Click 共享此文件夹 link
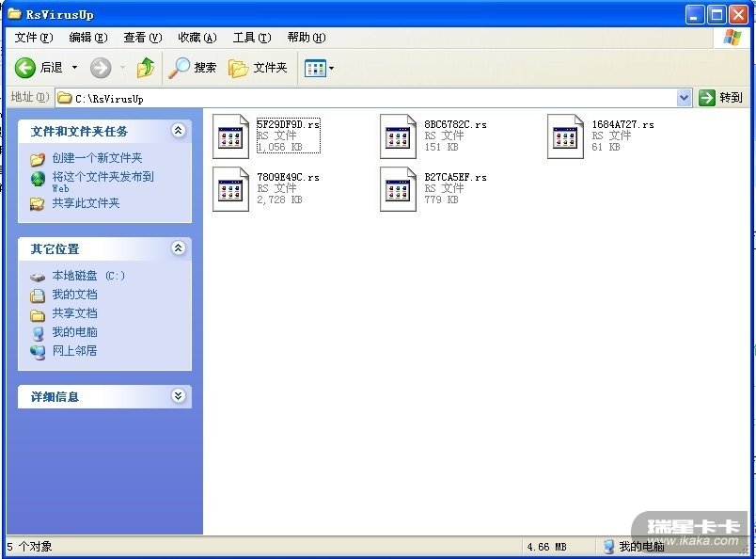Image resolution: width=756 pixels, height=559 pixels. tap(86, 203)
